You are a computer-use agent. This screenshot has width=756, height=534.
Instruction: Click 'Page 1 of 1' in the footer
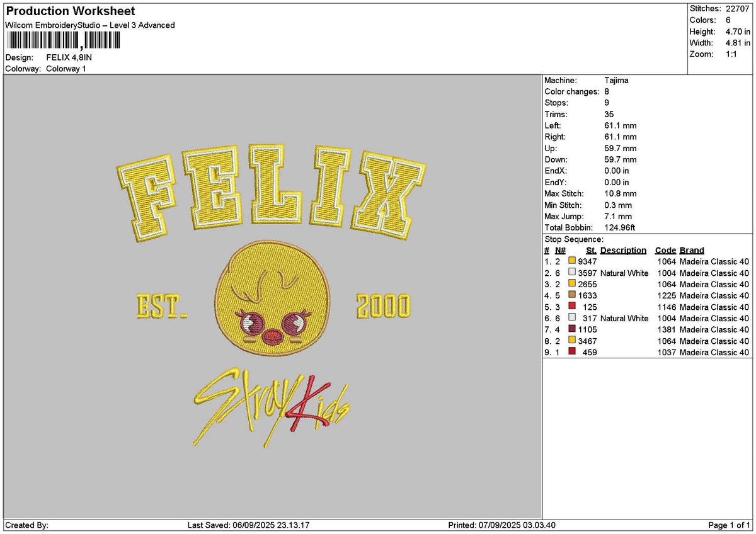point(730,525)
